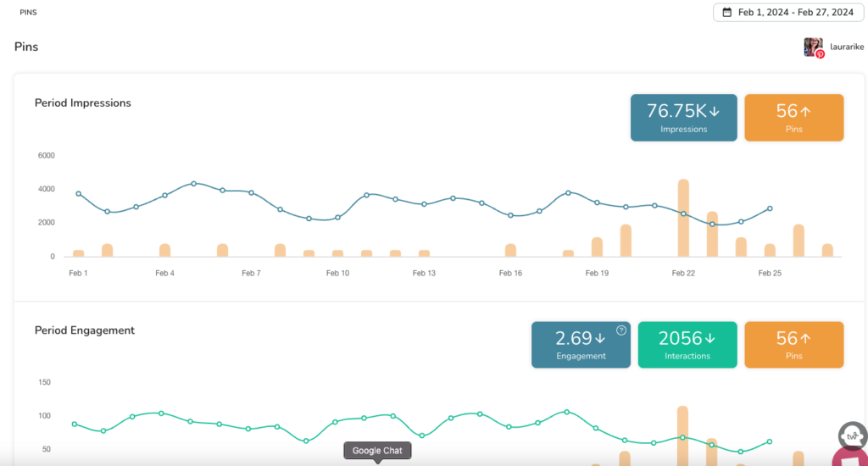Click the down arrow beside 76.75K
This screenshot has width=868, height=466.
714,111
